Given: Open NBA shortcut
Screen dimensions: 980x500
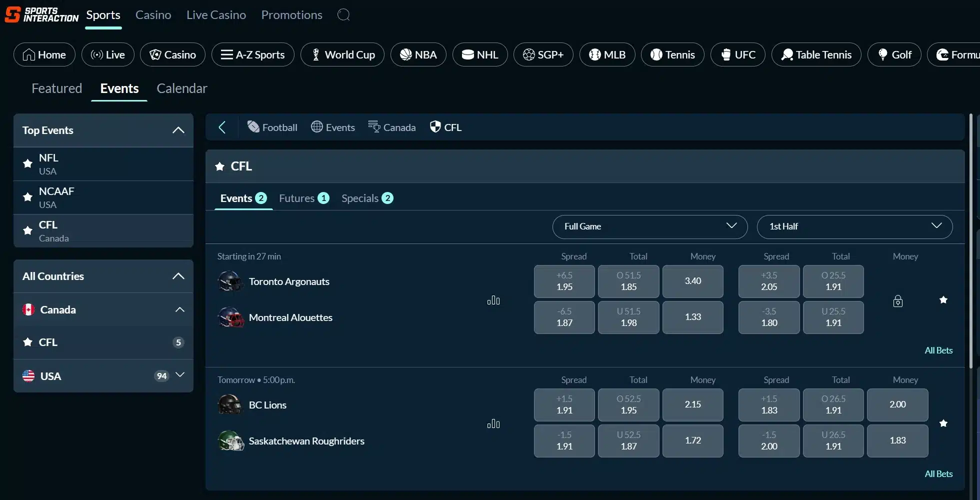Looking at the screenshot, I should [x=418, y=54].
